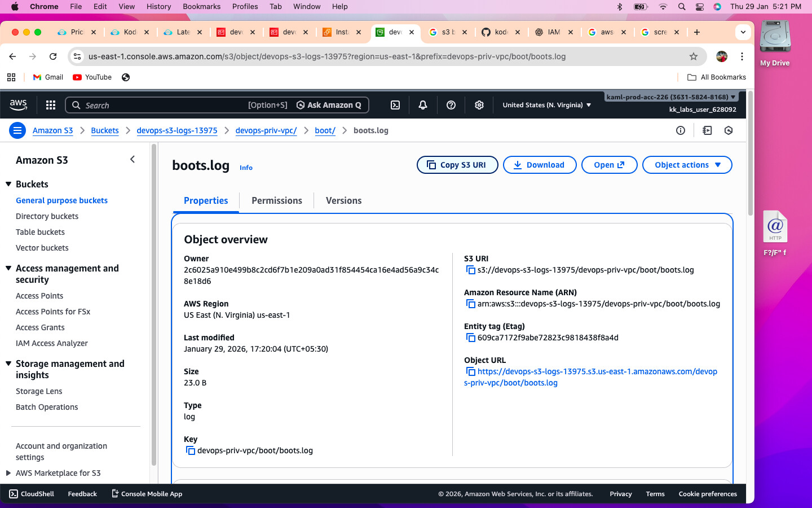Open the United States (N. Virginia) region selector
The width and height of the screenshot is (812, 508).
click(x=547, y=105)
